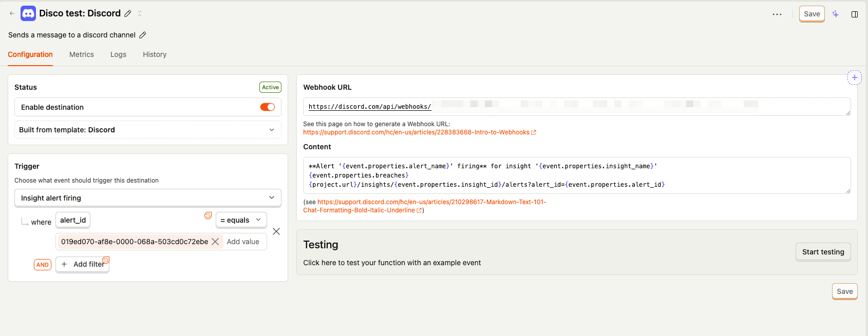Open the external link icon for Markdown article
Screen dimensions: 868x336
tap(419, 210)
